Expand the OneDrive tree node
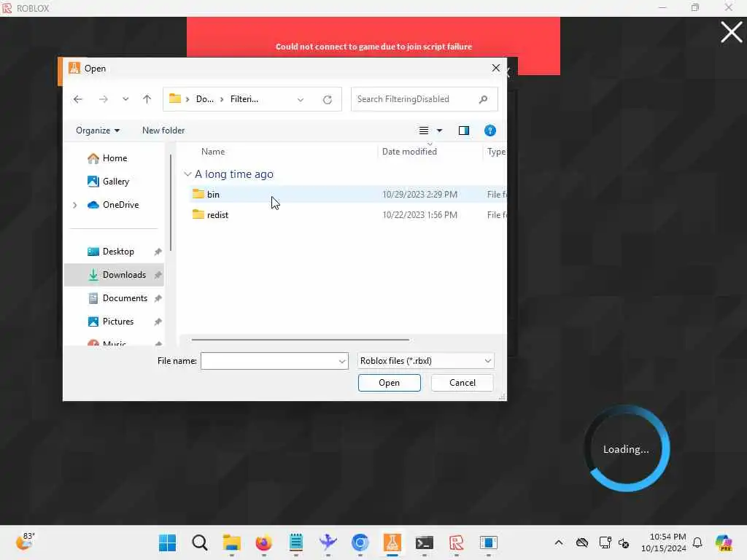 (75, 205)
